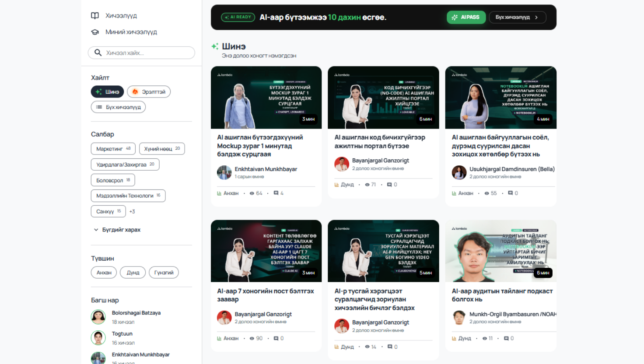Open Хичээлүүд book icon in sidebar
The height and width of the screenshot is (364, 644).
(95, 16)
